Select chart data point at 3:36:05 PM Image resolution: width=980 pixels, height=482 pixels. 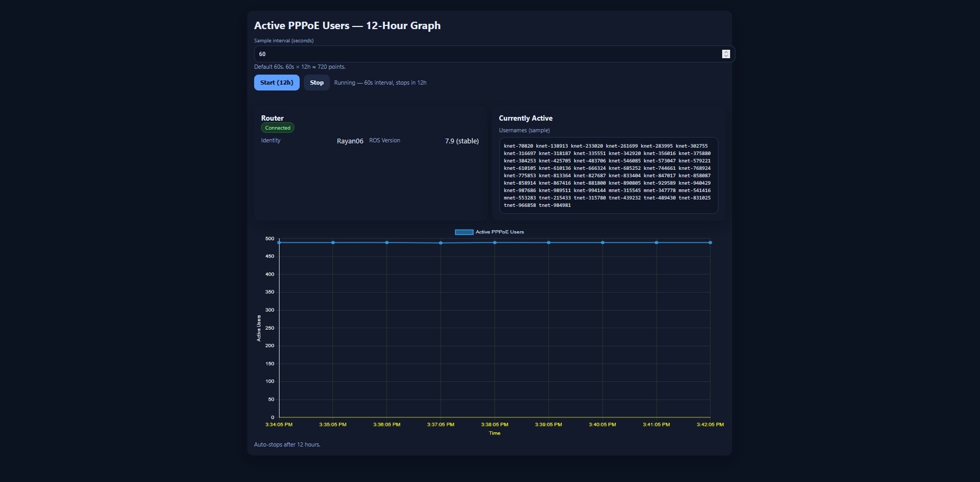(387, 243)
